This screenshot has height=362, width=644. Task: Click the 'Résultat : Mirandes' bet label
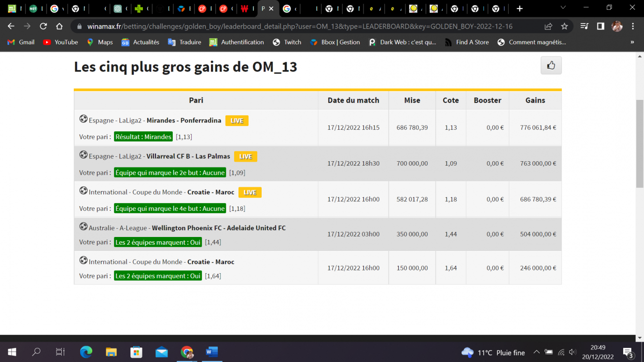tap(143, 137)
